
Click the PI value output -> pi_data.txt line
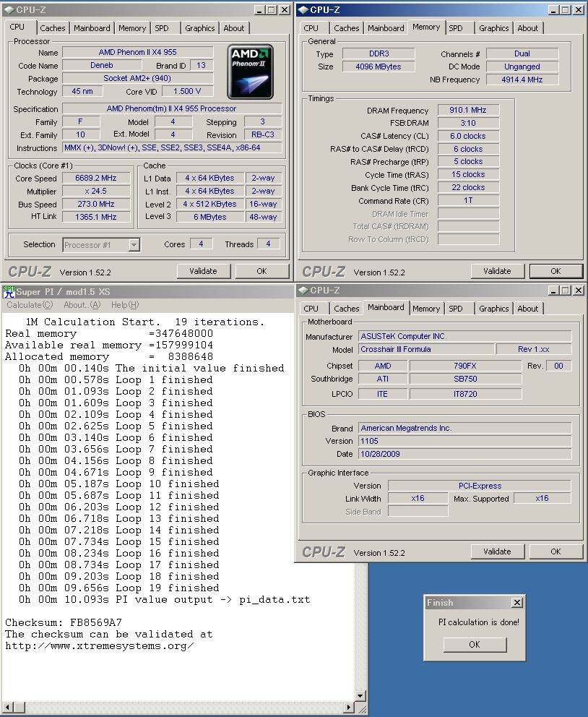pos(165,599)
